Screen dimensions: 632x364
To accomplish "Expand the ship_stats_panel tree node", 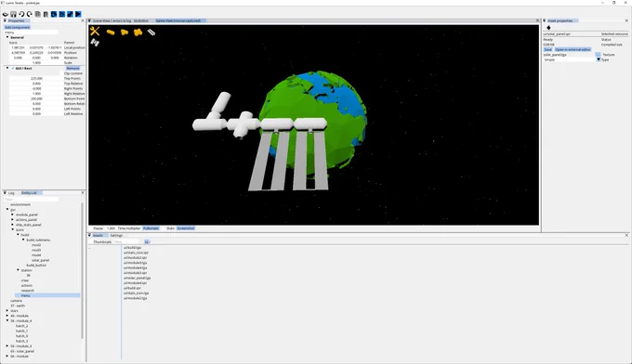I will pos(12,225).
